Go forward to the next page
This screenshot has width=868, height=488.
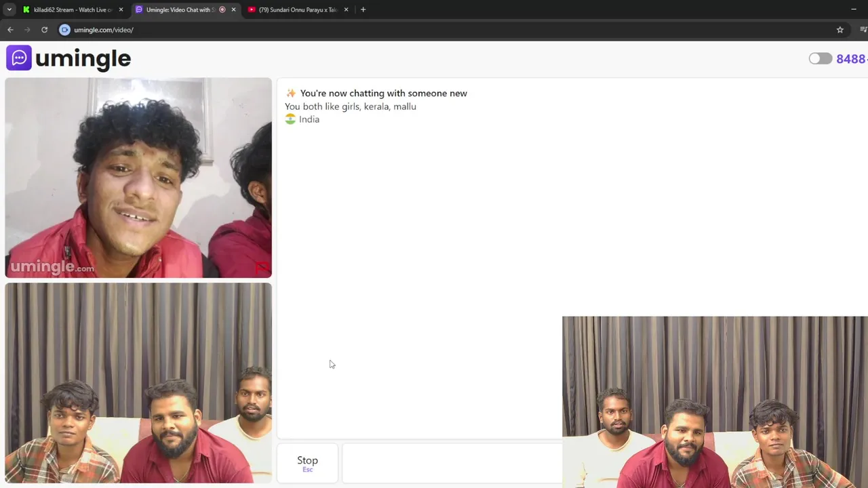click(27, 30)
